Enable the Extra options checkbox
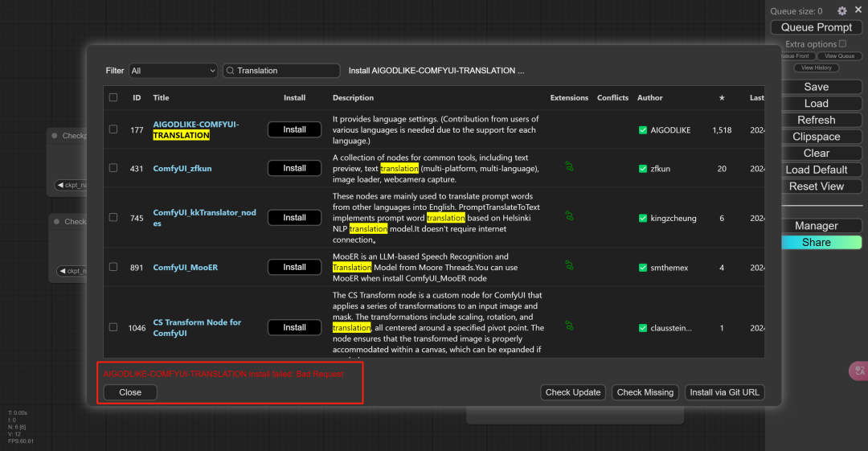 (x=842, y=43)
